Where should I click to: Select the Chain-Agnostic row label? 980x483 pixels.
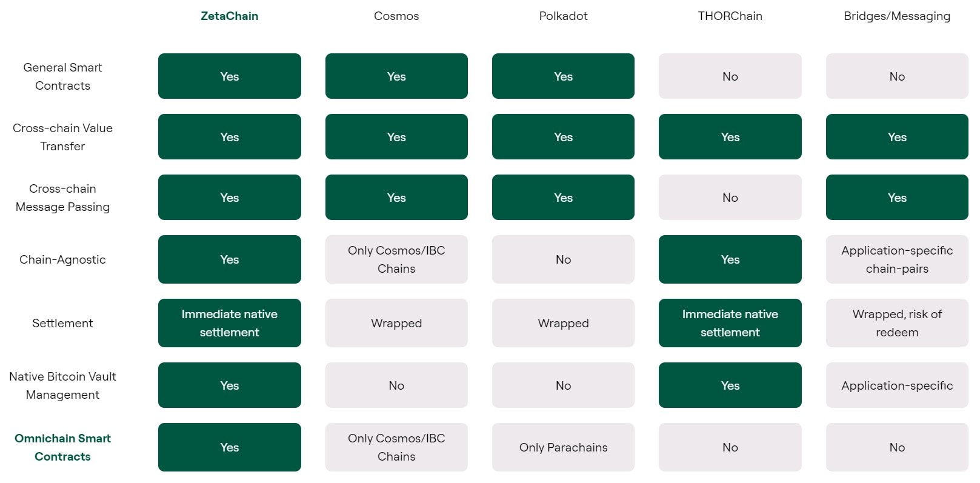tap(62, 259)
